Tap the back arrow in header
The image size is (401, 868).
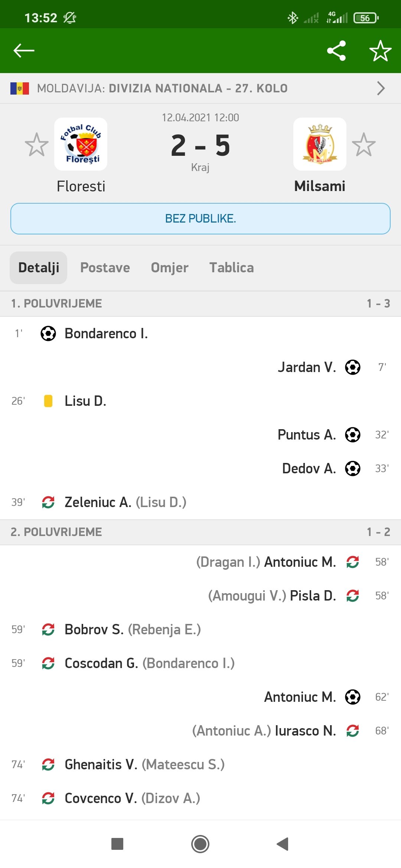tap(24, 50)
